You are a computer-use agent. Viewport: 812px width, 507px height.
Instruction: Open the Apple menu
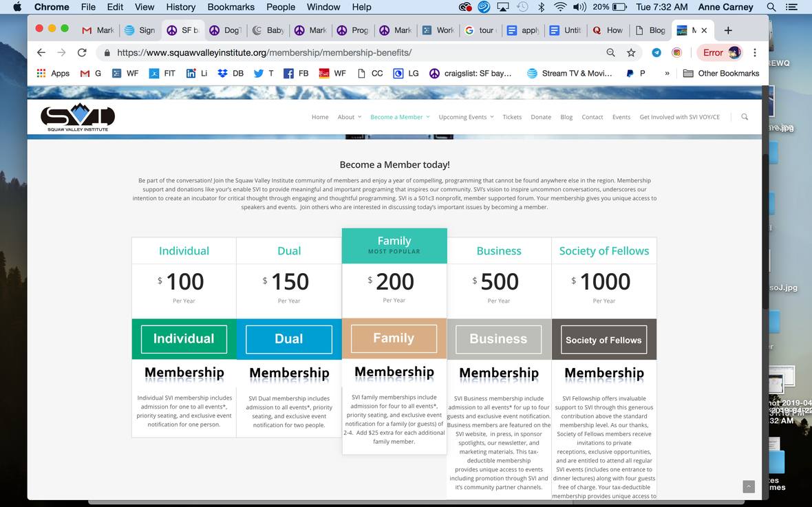coord(17,7)
